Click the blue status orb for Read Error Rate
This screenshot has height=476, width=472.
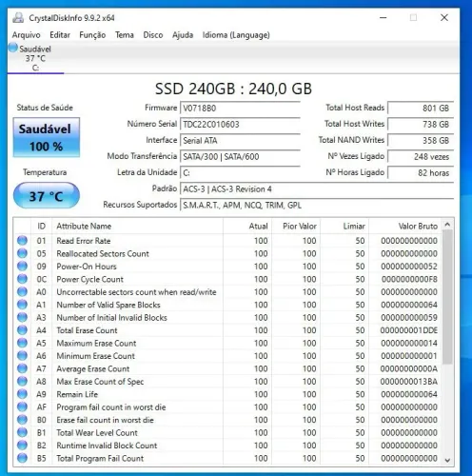tap(22, 240)
